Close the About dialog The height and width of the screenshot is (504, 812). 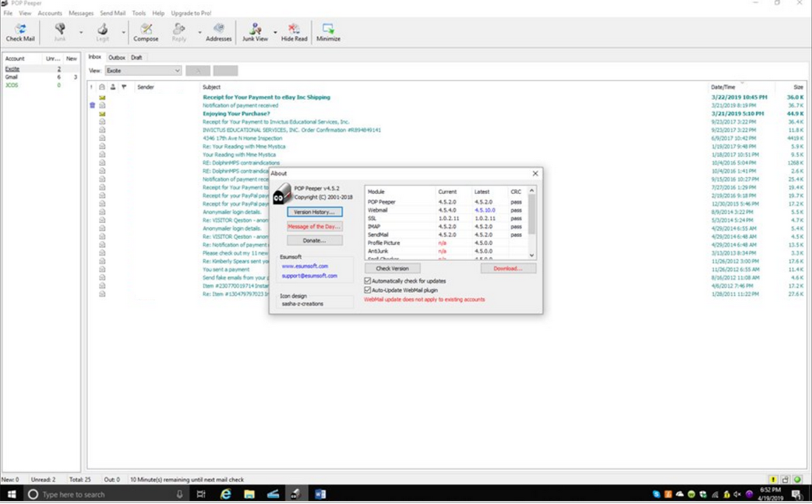[535, 173]
